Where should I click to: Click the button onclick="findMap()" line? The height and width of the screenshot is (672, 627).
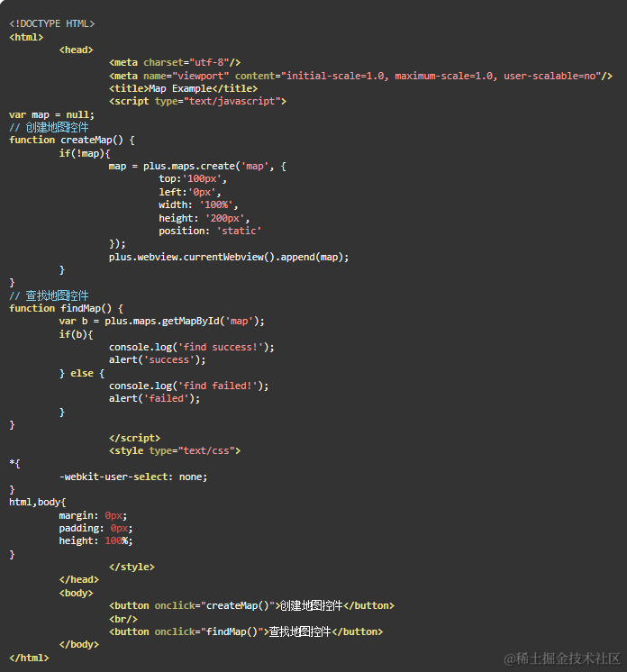(x=246, y=632)
